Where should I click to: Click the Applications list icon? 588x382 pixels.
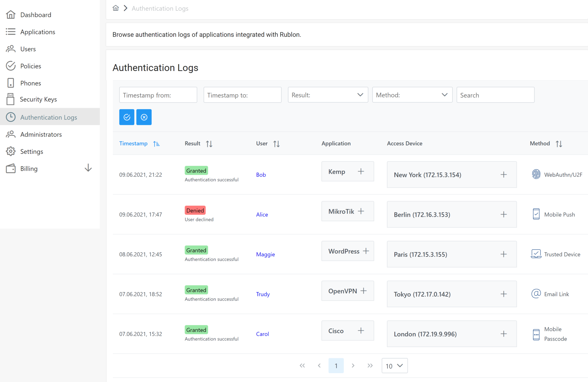pos(11,32)
